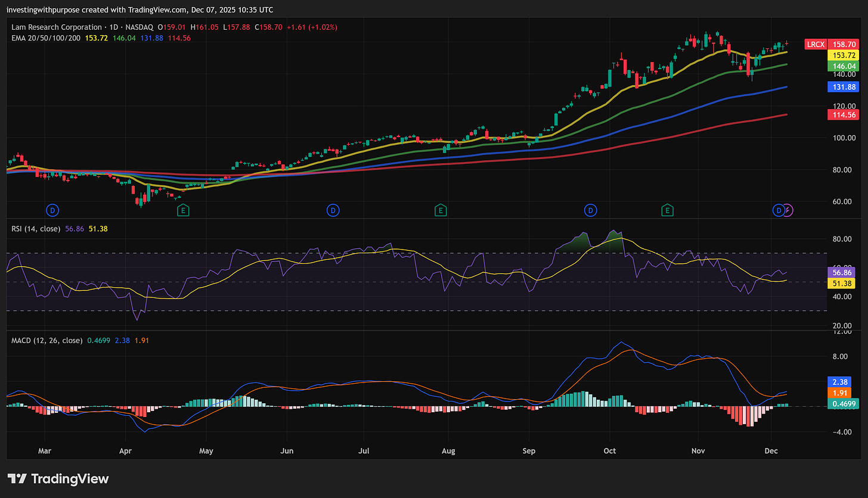Click the 100.00 price axis level
This screenshot has height=498, width=868.
844,138
